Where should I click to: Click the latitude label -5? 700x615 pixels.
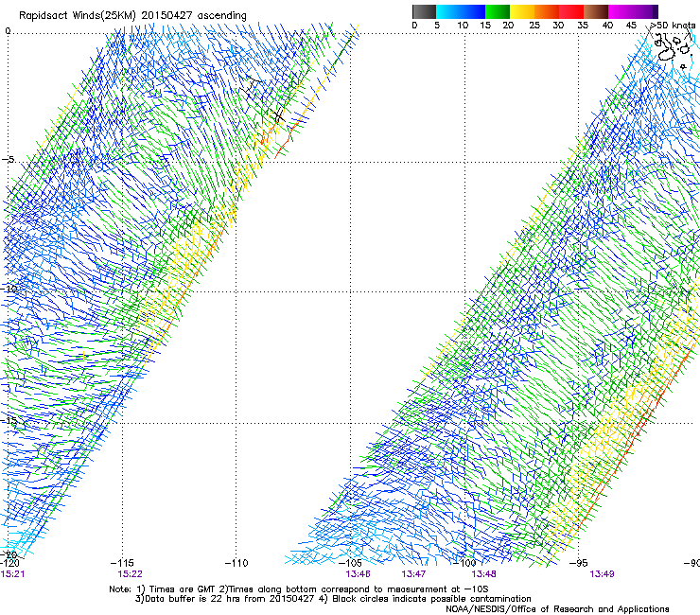tap(8, 160)
